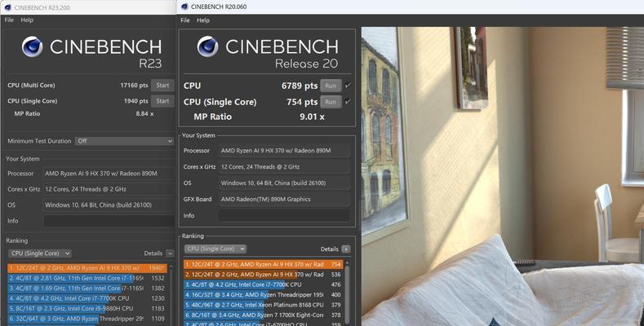Click Cinebench R20 title bar app icon
Viewport: 644px width, 326px height.
(x=184, y=7)
